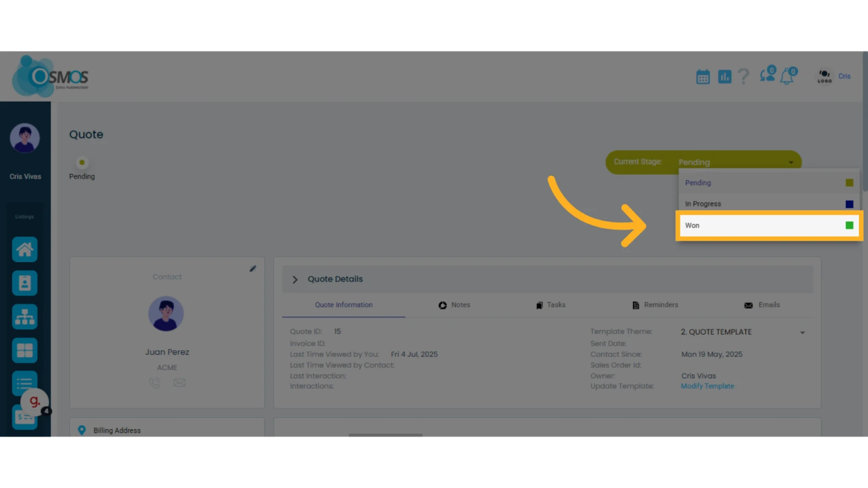The height and width of the screenshot is (488, 868).
Task: Select the Pending stage option
Action: (769, 183)
